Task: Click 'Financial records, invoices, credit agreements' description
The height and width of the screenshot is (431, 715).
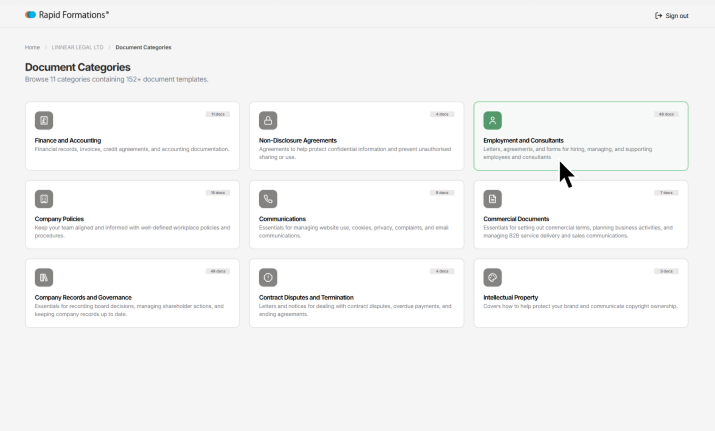Action: point(132,149)
